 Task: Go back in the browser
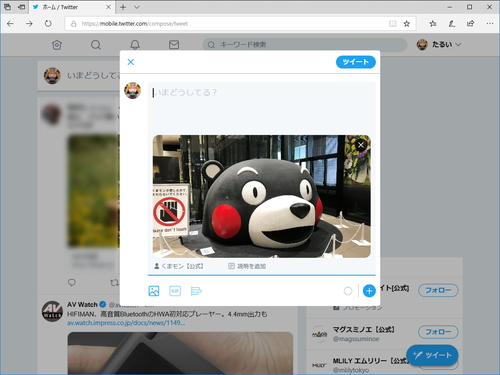coord(10,24)
